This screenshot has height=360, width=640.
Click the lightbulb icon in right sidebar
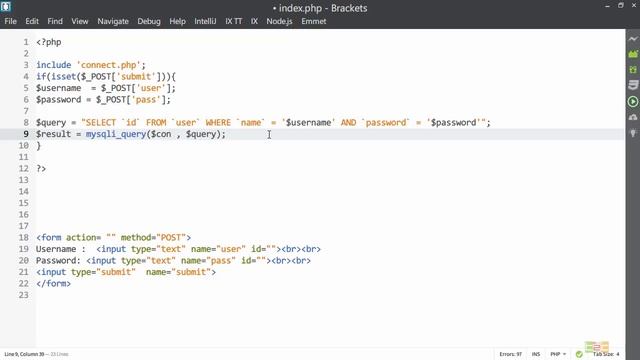point(633,133)
